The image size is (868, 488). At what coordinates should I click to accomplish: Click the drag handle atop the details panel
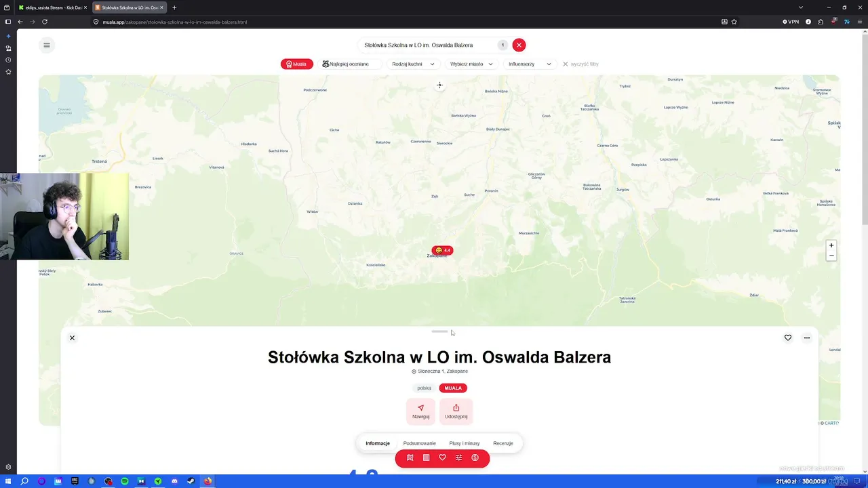click(x=439, y=331)
